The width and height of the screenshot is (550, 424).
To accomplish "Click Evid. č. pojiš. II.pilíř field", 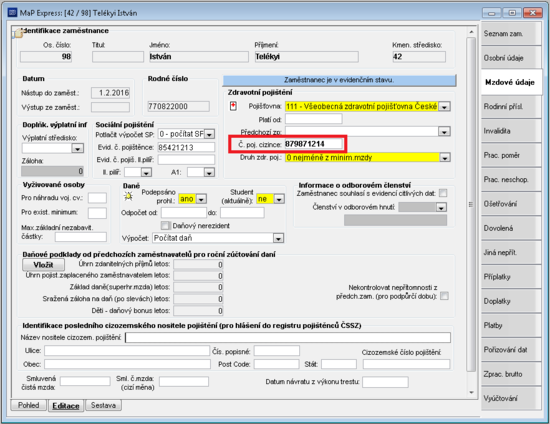I will (186, 160).
